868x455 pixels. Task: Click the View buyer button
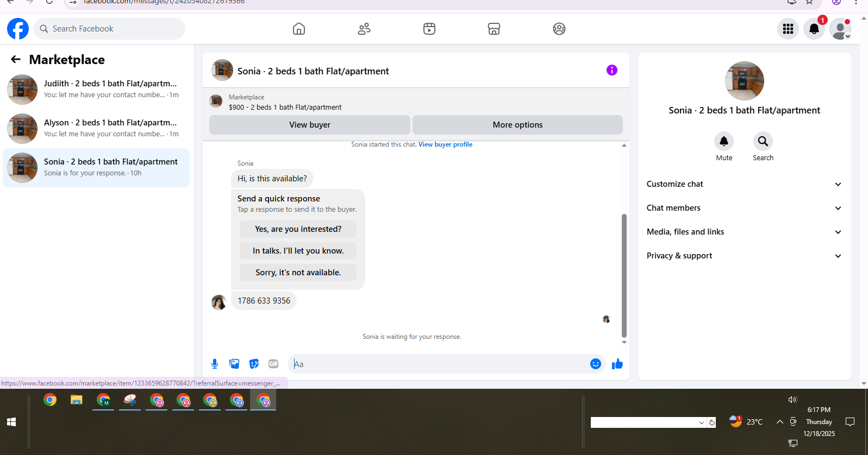tap(310, 125)
